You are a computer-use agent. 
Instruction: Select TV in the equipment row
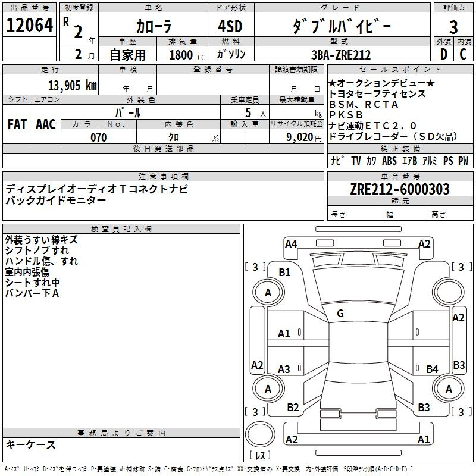pyautogui.click(x=356, y=161)
